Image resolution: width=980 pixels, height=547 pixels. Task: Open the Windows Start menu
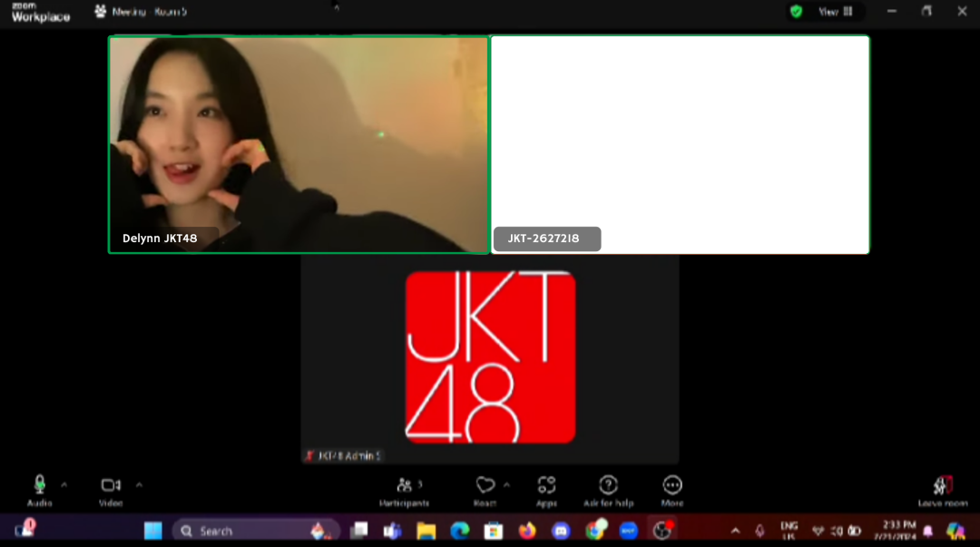[153, 531]
